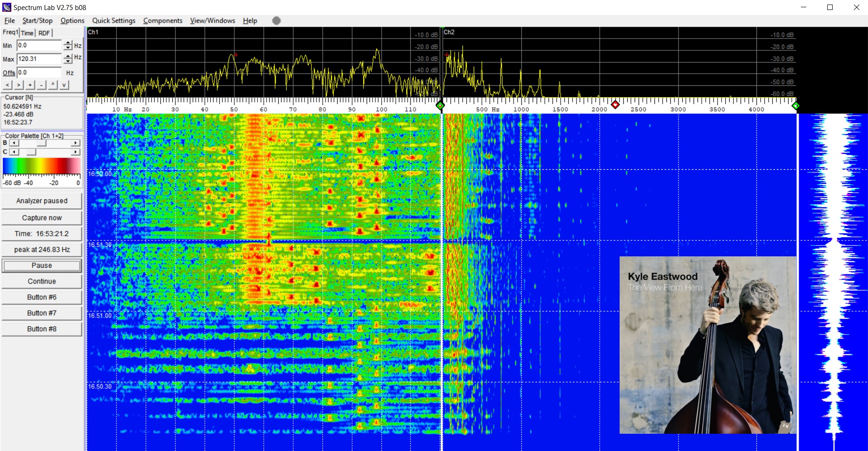
Task: Click the Pause button
Action: [x=42, y=265]
